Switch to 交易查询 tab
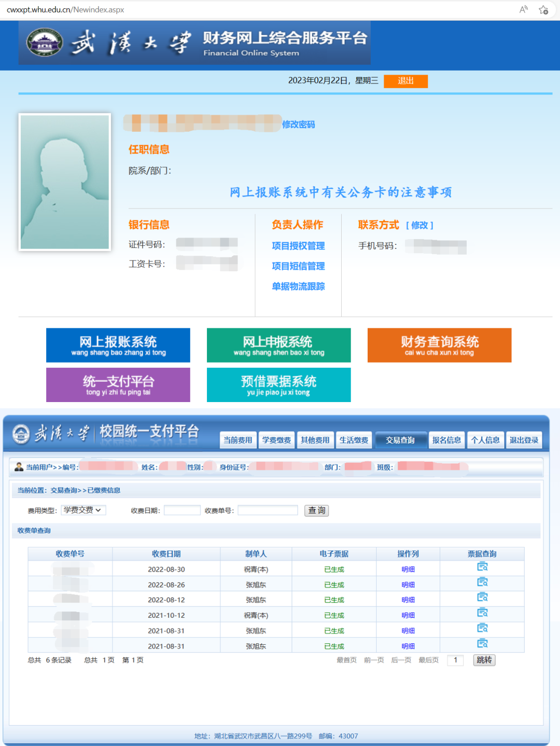 pyautogui.click(x=401, y=440)
